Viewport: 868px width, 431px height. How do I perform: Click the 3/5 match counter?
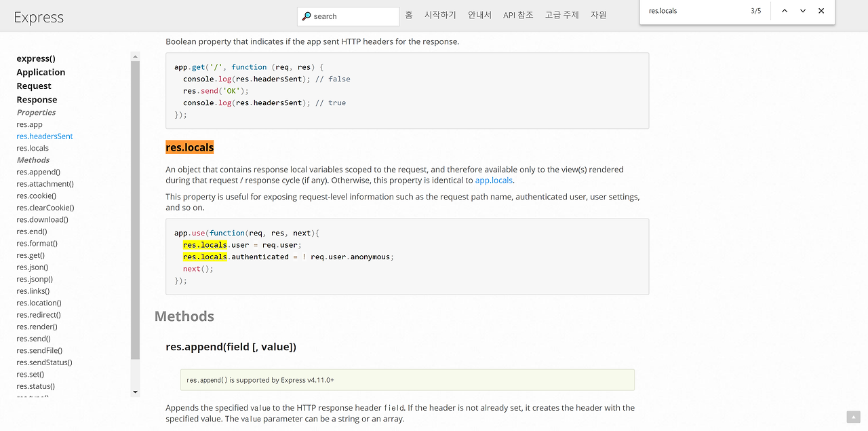click(756, 11)
